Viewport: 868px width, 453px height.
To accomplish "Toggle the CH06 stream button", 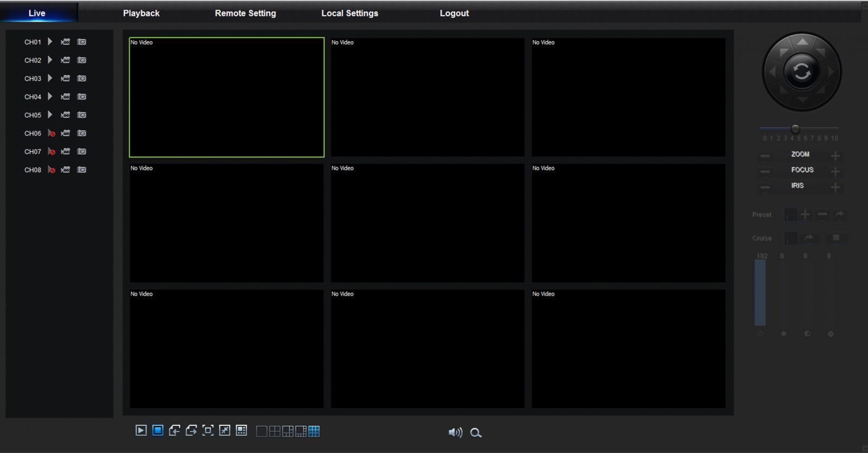I will coord(51,133).
